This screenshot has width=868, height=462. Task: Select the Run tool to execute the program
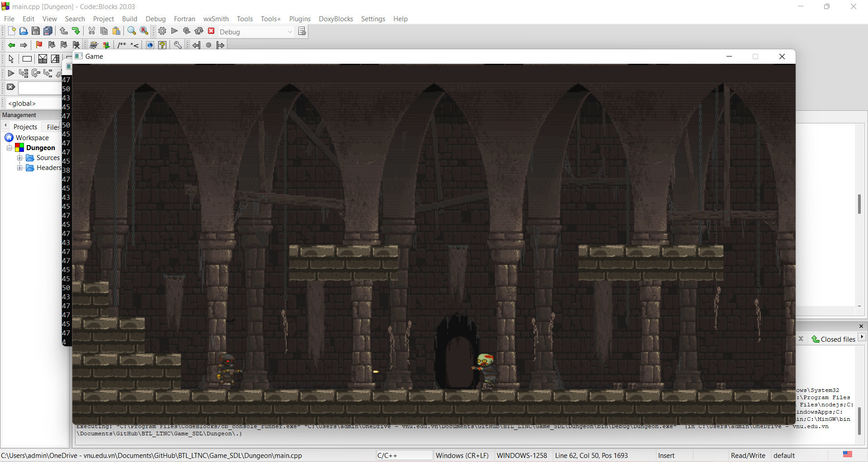tap(174, 31)
